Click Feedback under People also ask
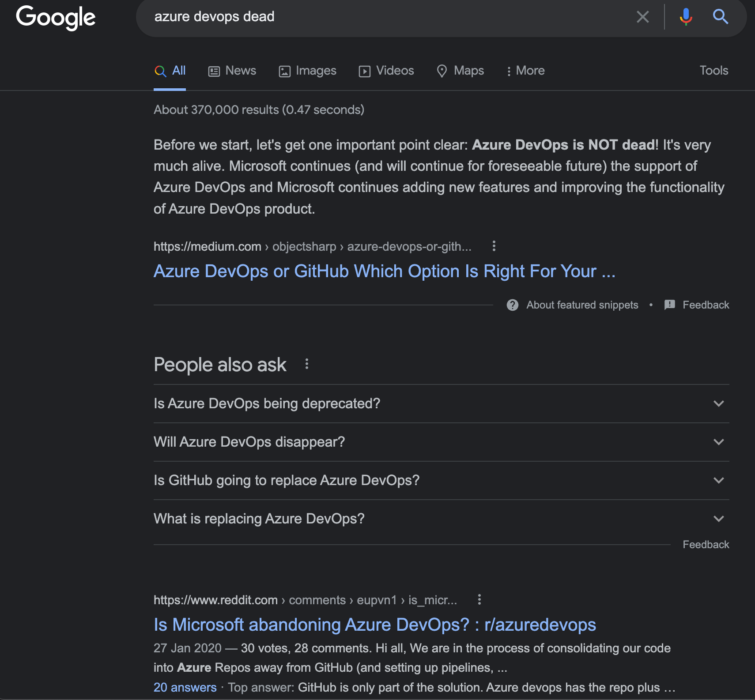The image size is (755, 700). (706, 545)
